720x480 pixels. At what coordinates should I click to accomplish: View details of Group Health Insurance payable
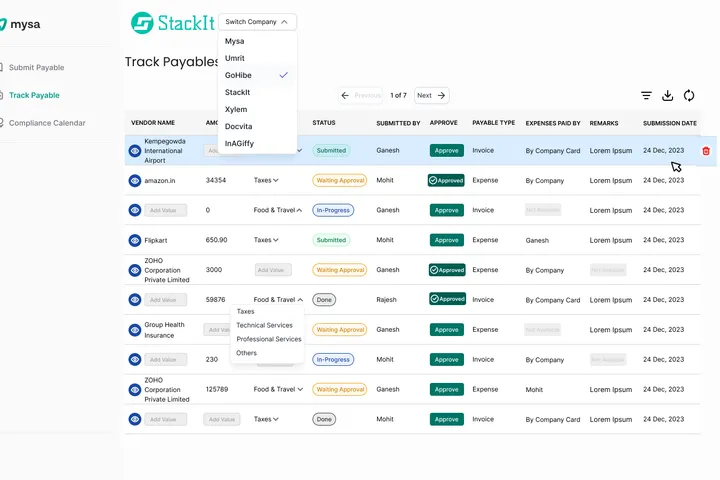(x=135, y=330)
